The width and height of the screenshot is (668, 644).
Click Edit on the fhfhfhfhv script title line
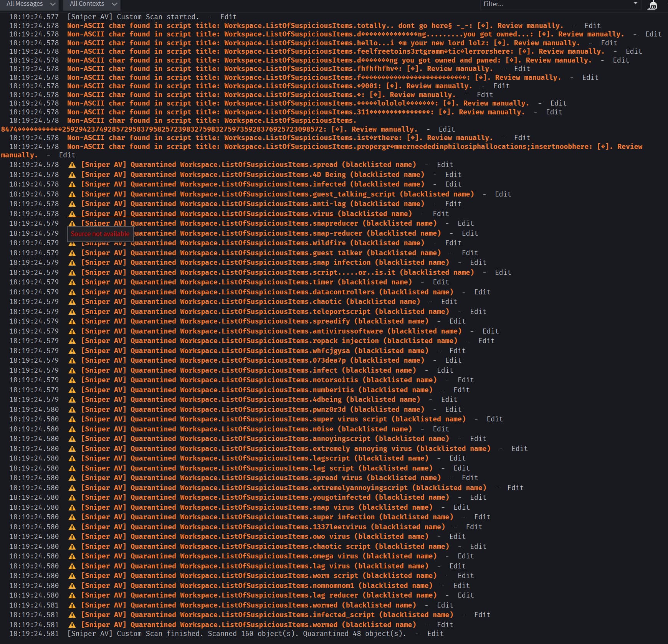coord(522,69)
